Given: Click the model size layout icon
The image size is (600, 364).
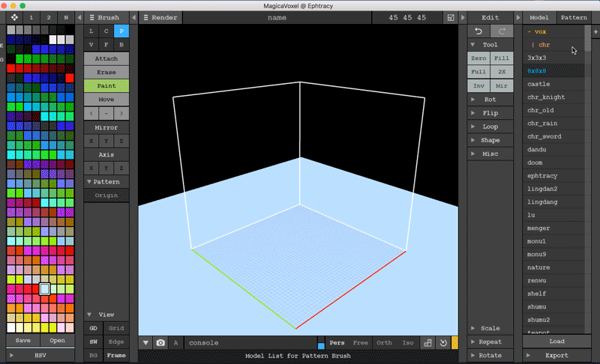Looking at the screenshot, I should click(x=451, y=17).
